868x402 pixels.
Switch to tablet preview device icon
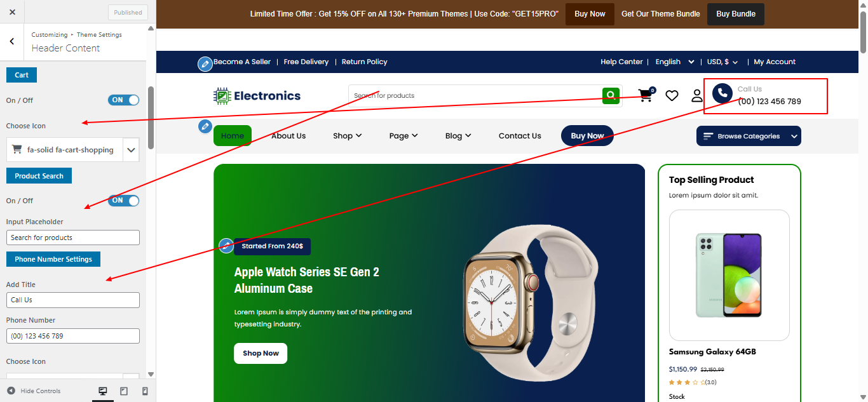tap(124, 391)
